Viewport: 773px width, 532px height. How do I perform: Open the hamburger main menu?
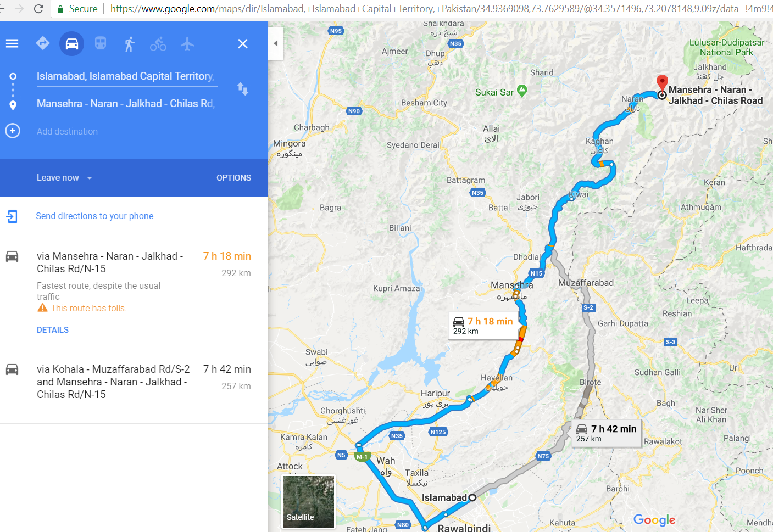pyautogui.click(x=12, y=43)
